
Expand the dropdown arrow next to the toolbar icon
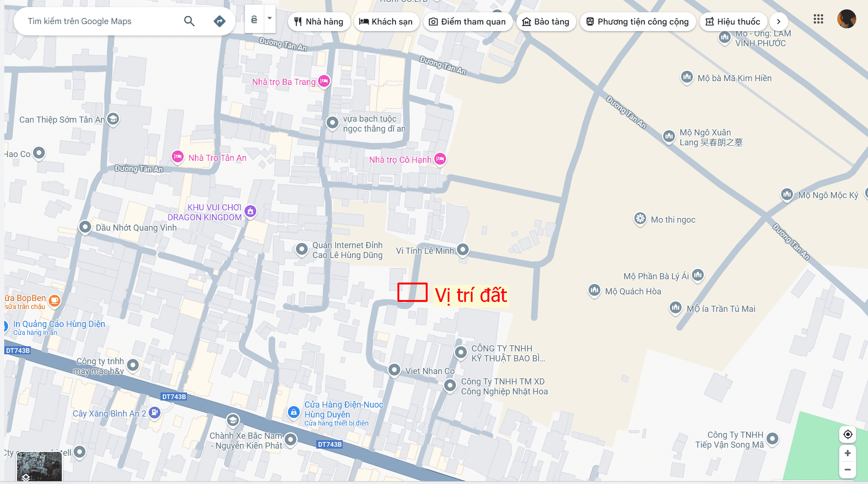point(270,19)
